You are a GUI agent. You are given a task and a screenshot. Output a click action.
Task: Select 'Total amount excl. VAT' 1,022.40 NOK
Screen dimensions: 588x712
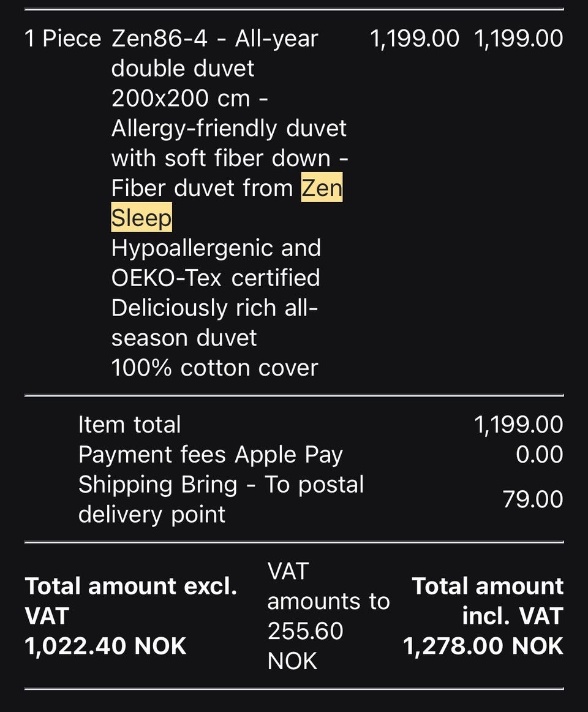[x=131, y=616]
